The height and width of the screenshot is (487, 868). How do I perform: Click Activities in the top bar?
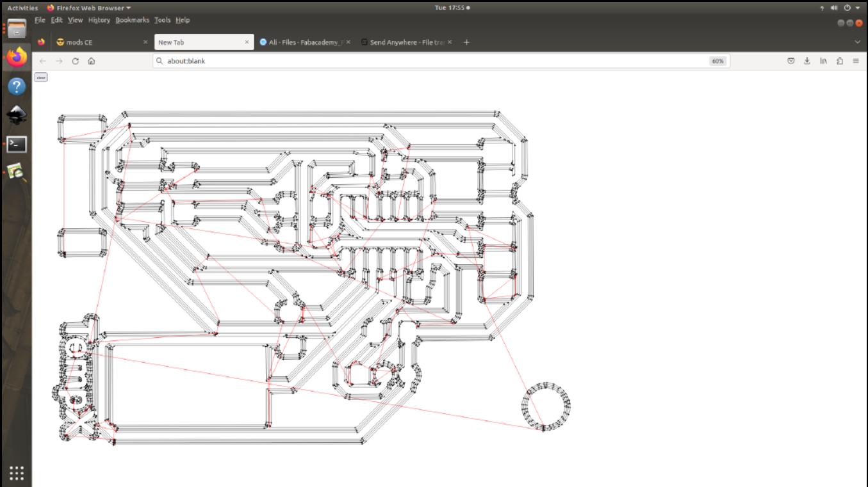coord(22,8)
